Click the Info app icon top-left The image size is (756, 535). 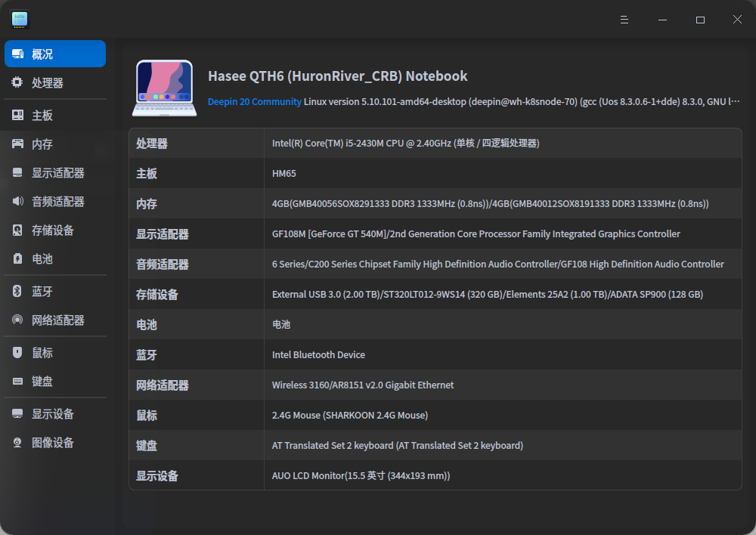pos(19,19)
